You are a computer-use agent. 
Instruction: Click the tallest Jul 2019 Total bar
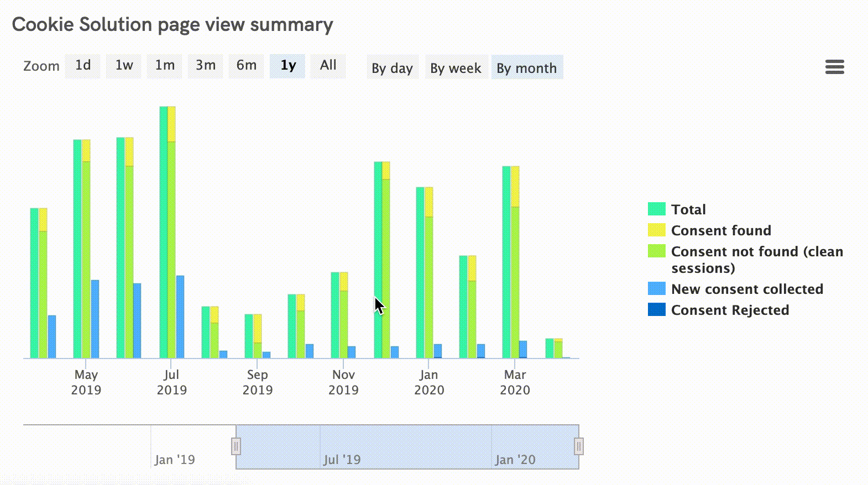tap(163, 232)
